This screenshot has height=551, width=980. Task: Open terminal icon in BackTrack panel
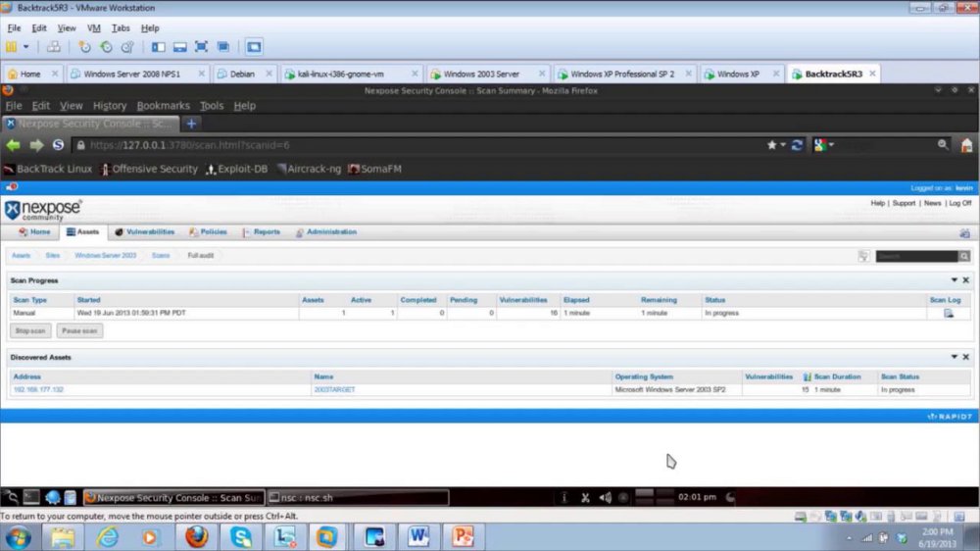(x=31, y=498)
